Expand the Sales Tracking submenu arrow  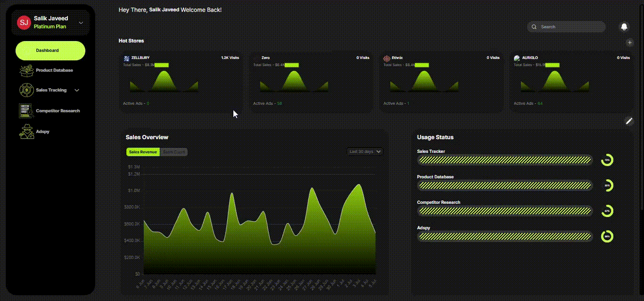coord(77,90)
